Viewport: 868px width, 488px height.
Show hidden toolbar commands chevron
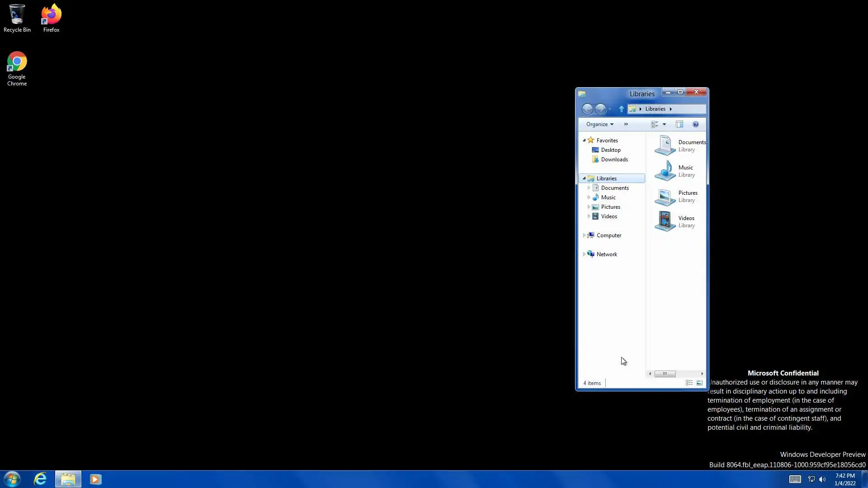coord(626,124)
